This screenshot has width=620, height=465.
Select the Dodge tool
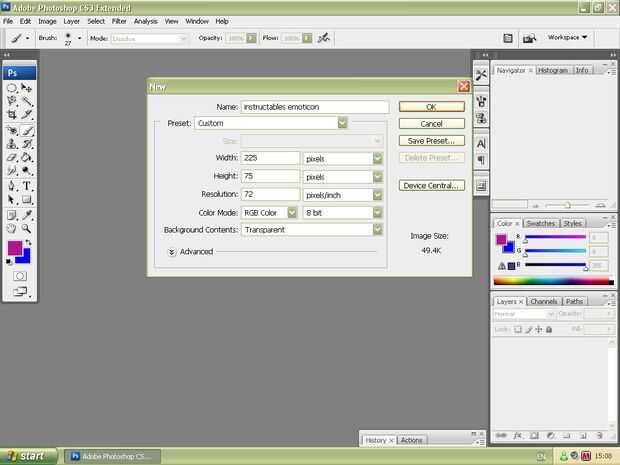tap(26, 171)
